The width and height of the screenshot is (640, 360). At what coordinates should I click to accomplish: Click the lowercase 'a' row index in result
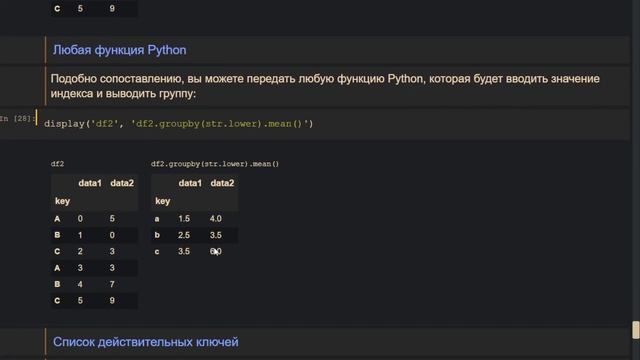pyautogui.click(x=157, y=219)
